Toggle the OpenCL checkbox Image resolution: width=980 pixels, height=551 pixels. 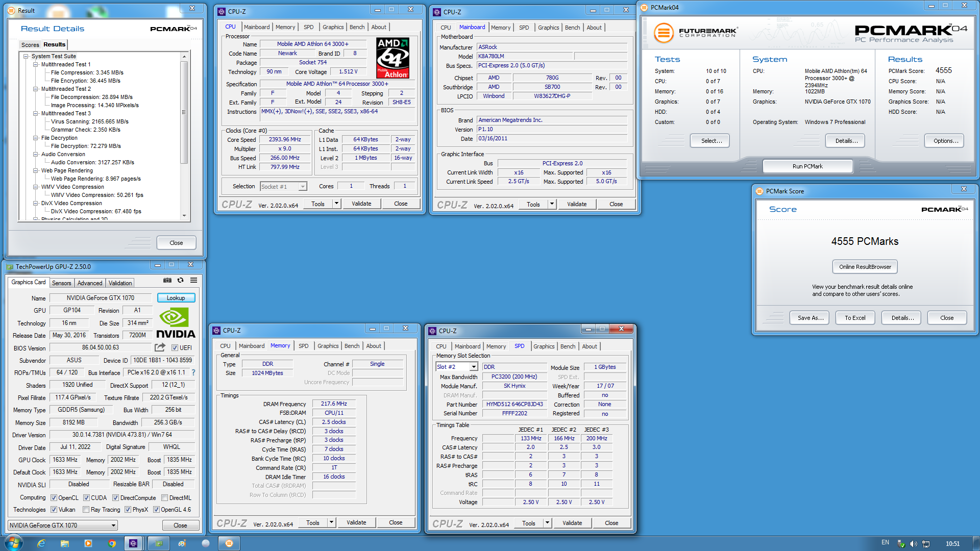[x=54, y=498]
